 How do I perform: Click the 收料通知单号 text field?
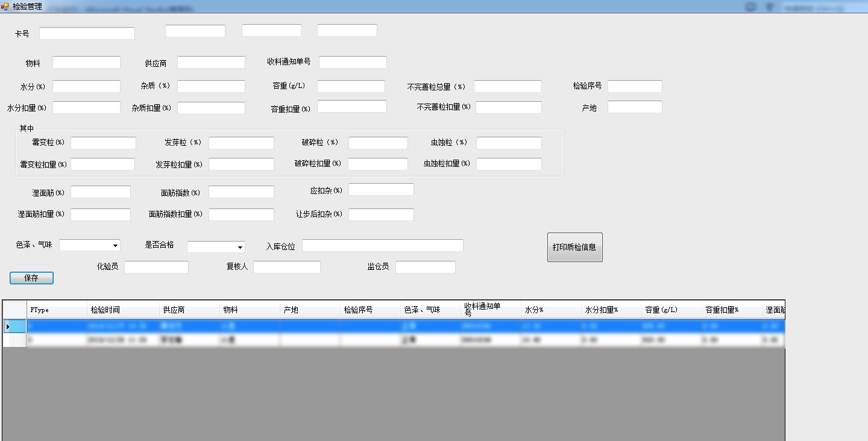point(353,63)
